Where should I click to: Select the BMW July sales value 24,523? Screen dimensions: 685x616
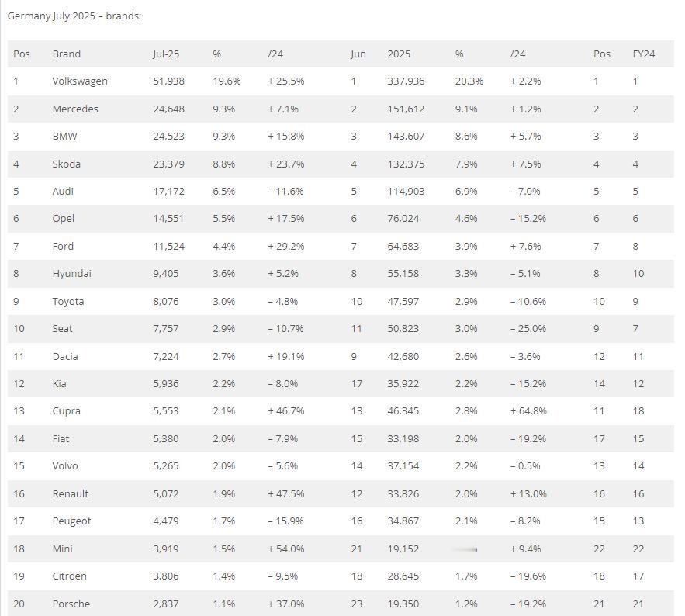(168, 137)
